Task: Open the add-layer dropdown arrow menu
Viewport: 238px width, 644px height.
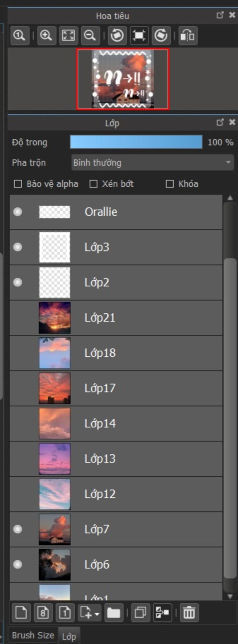Action: pos(97,613)
